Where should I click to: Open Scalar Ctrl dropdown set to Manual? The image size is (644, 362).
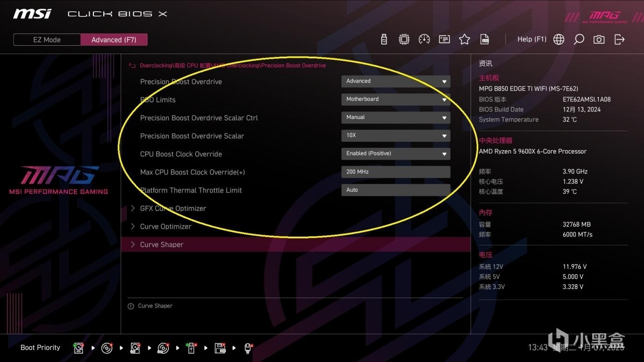(x=396, y=118)
